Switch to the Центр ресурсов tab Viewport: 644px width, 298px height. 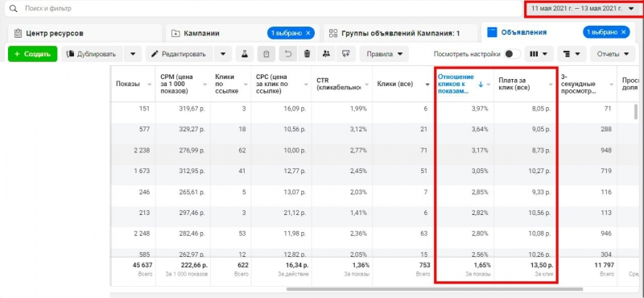[84, 33]
